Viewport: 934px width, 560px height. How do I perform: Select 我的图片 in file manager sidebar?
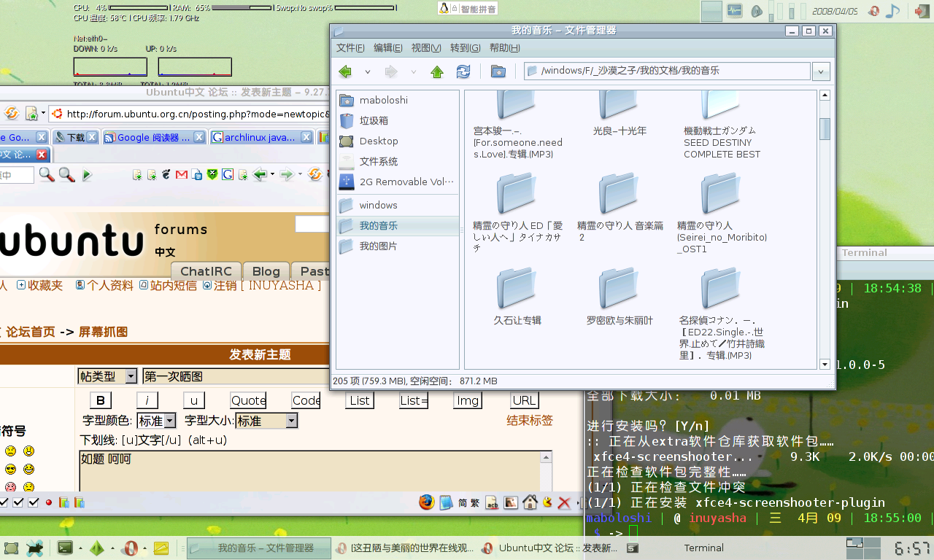tap(398, 246)
